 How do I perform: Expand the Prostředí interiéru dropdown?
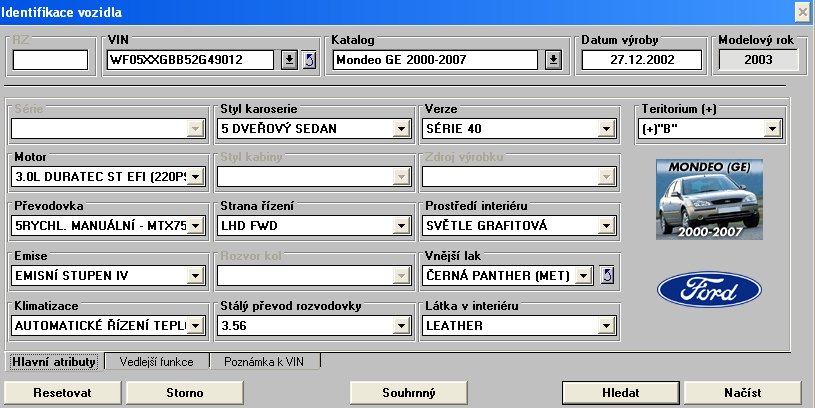tap(606, 226)
